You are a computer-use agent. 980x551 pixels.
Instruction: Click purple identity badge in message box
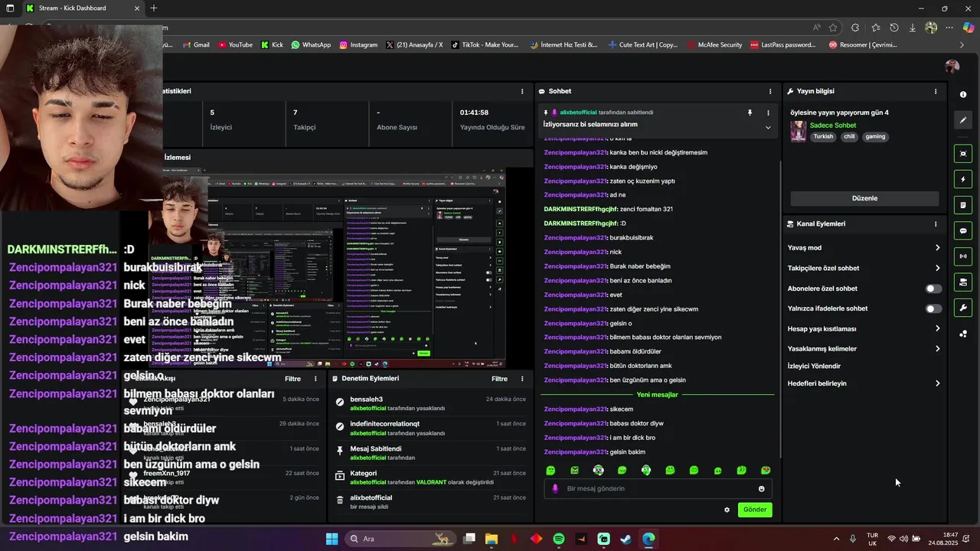555,488
